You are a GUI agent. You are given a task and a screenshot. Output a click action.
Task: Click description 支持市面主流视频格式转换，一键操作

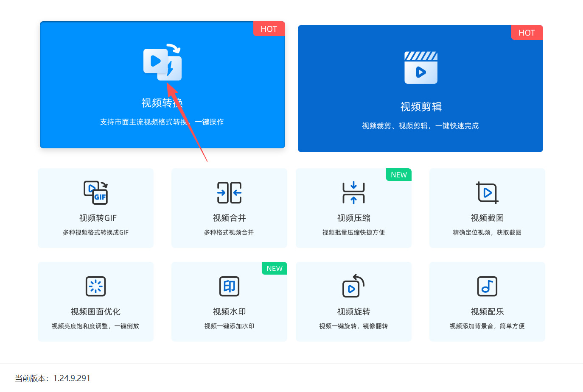tap(162, 122)
